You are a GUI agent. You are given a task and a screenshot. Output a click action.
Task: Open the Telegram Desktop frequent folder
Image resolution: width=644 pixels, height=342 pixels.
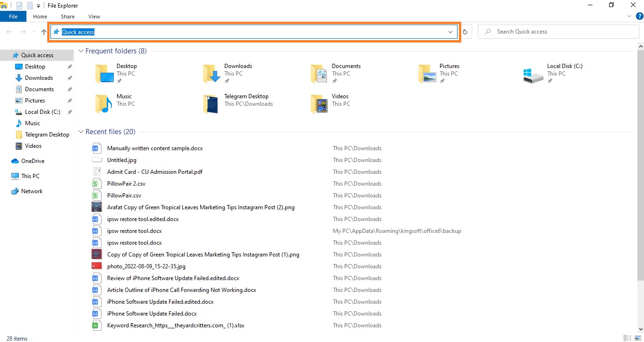tap(246, 96)
